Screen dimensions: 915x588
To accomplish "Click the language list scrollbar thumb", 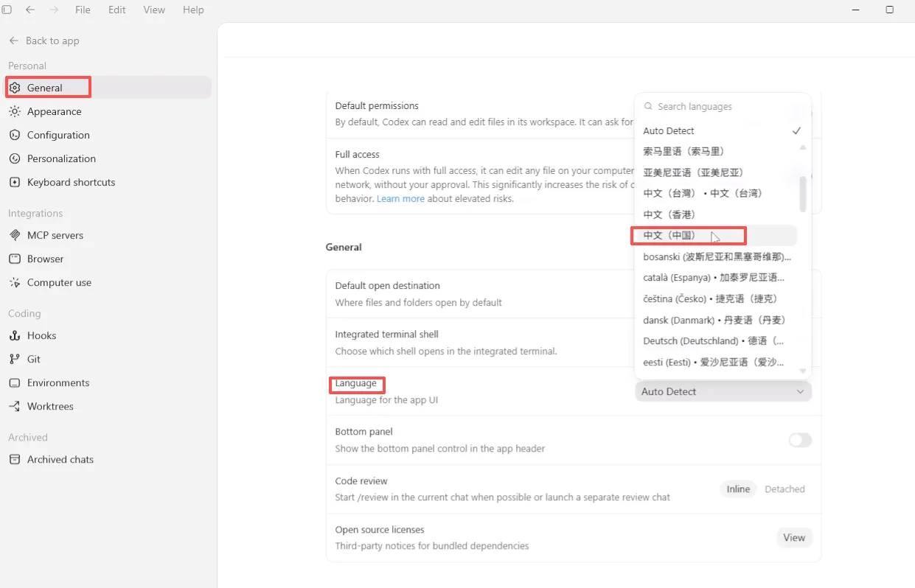I will (x=803, y=193).
